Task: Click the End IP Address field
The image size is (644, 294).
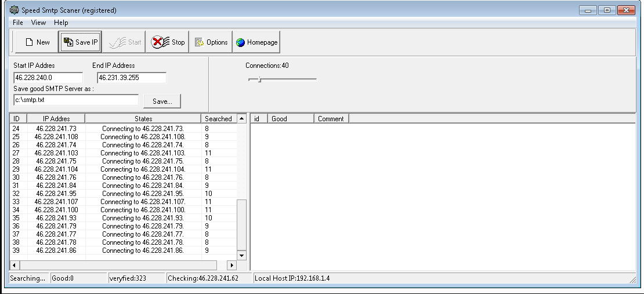Action: point(132,78)
